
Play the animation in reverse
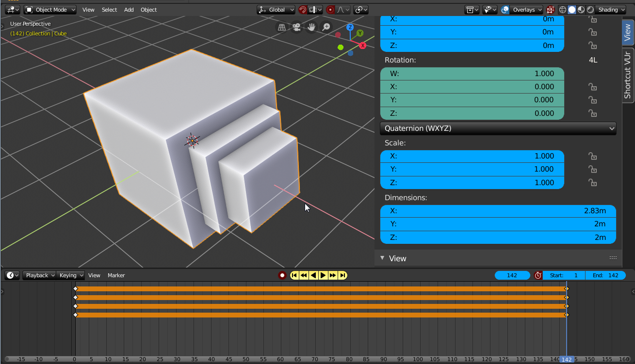tap(313, 275)
